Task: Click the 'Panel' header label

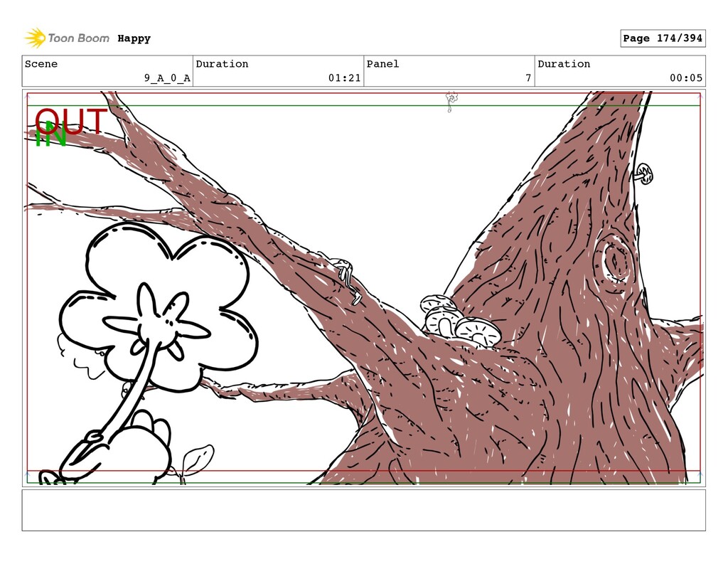Action: pyautogui.click(x=382, y=64)
